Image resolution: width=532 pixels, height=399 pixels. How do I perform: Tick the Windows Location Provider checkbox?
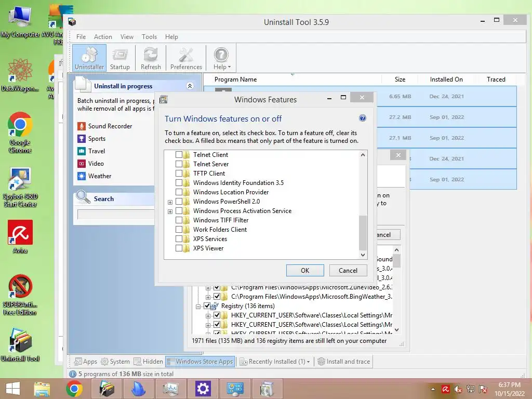[179, 192]
